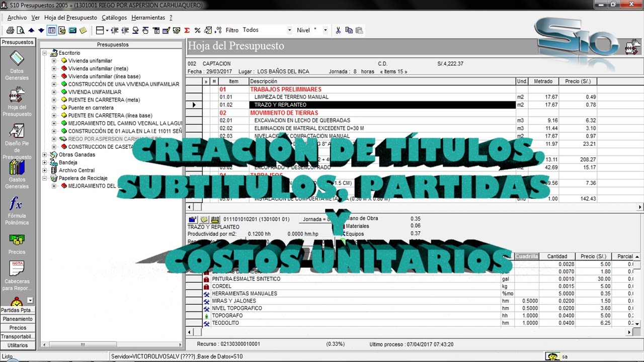
Task: Click the Cut scissors icon
Action: (338, 30)
